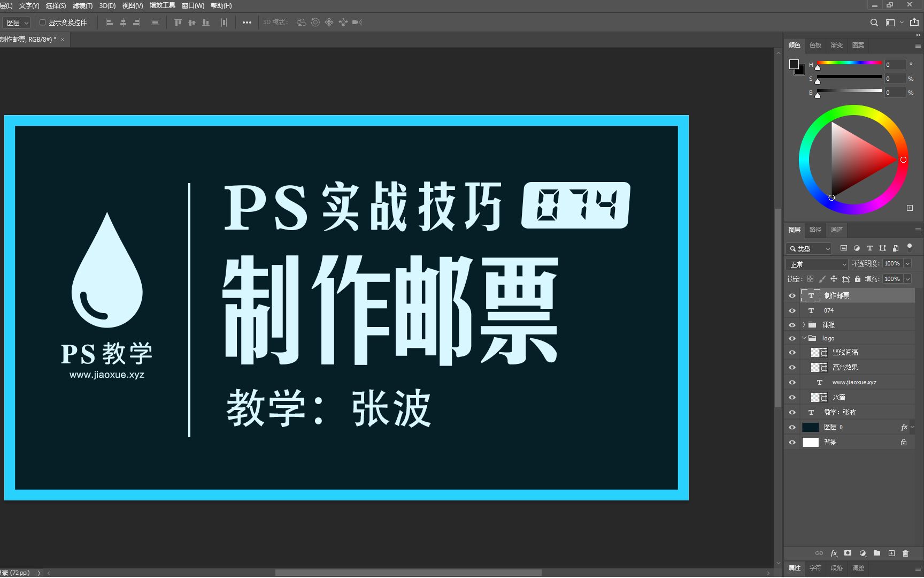Lock image pixels brush icon
The image size is (924, 578).
(x=822, y=279)
